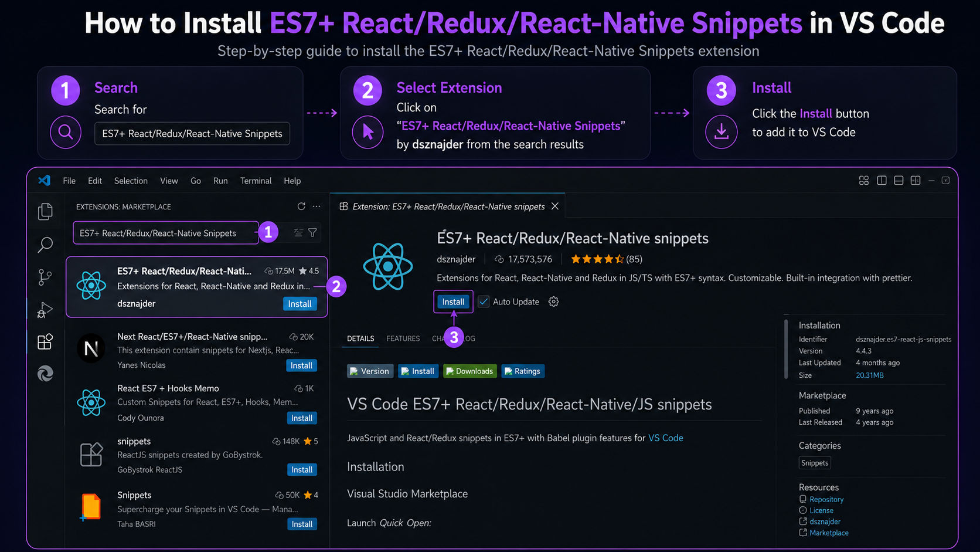
Task: Open the Search view in activity bar
Action: 45,245
